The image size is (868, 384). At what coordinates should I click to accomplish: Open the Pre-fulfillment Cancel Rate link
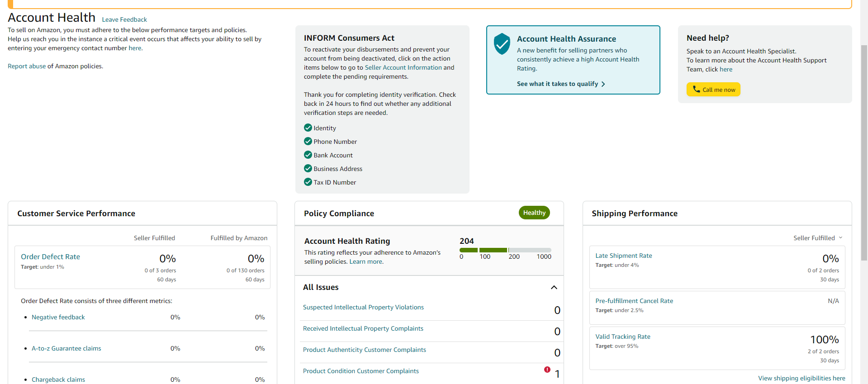point(634,301)
